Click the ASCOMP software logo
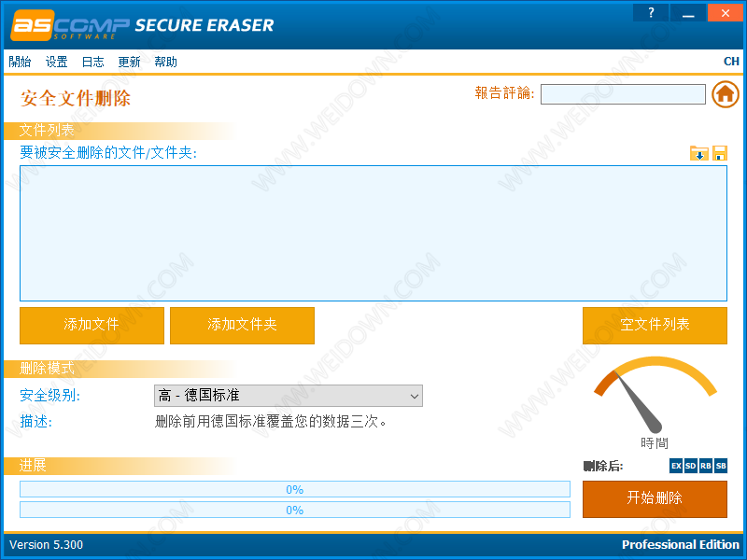Image resolution: width=747 pixels, height=560 pixels. click(x=70, y=25)
